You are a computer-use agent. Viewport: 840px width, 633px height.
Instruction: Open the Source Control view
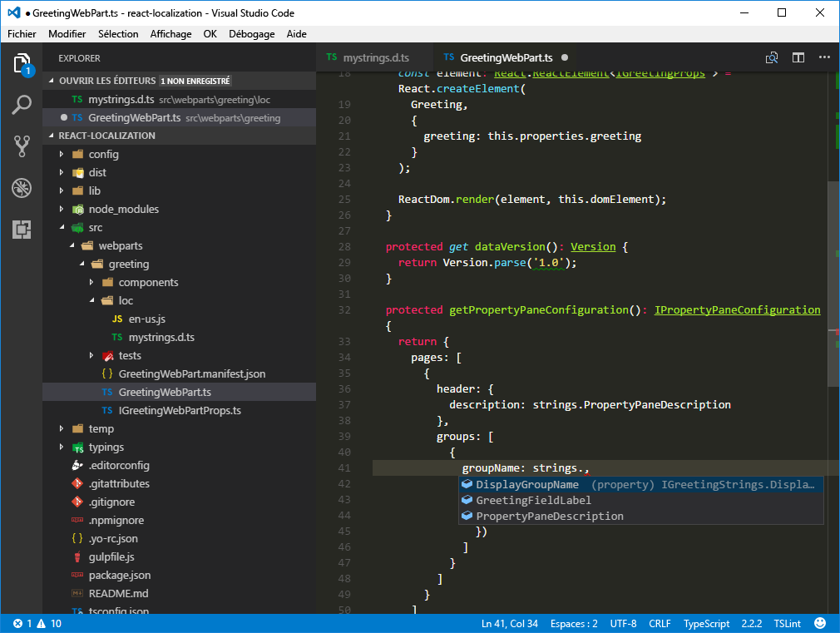click(21, 147)
